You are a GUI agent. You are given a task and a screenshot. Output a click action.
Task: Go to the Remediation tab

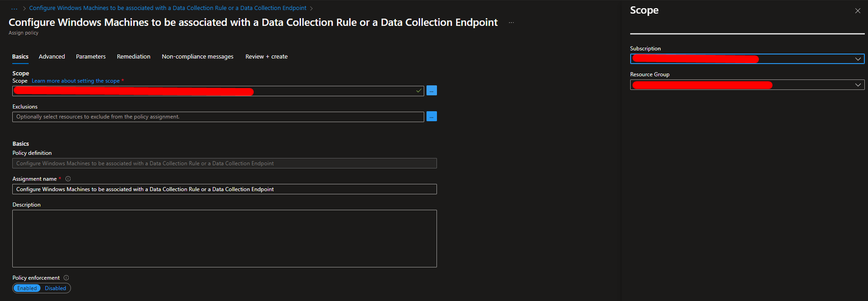click(133, 57)
